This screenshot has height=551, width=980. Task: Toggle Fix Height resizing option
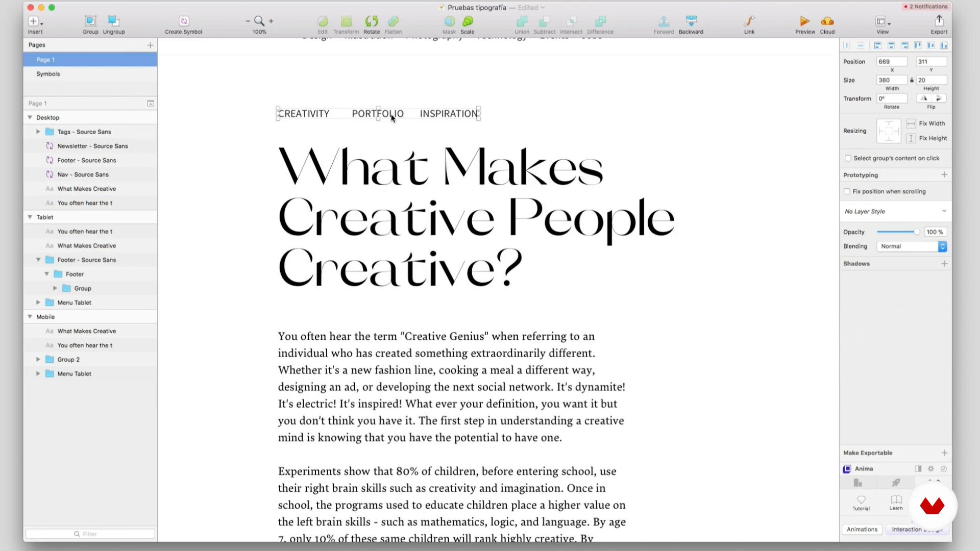point(911,138)
